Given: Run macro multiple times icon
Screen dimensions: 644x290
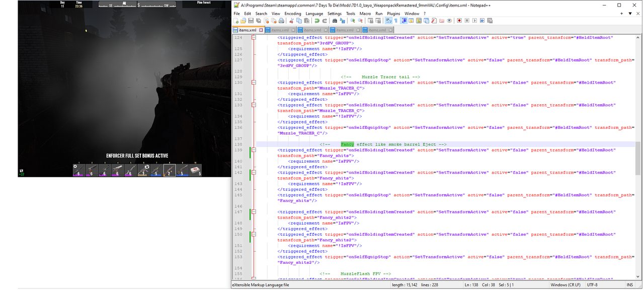Looking at the screenshot, I should [x=482, y=21].
